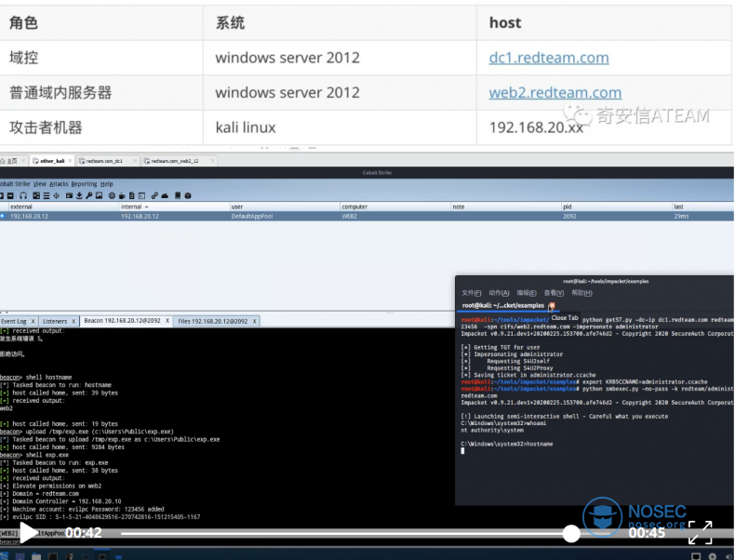The height and width of the screenshot is (560, 735).
Task: Click the terminal Scripted Web Delivery icon
Action: pyautogui.click(x=141, y=195)
